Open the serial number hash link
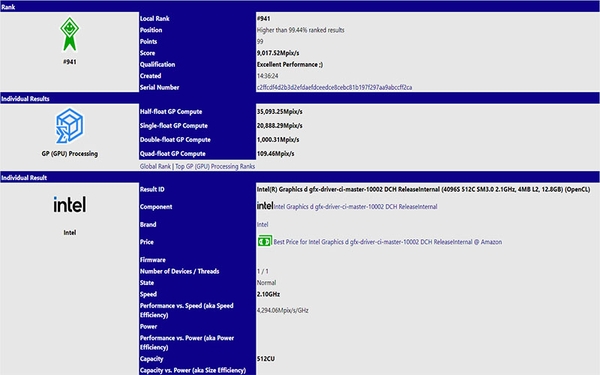This screenshot has height=375, width=600. point(334,87)
